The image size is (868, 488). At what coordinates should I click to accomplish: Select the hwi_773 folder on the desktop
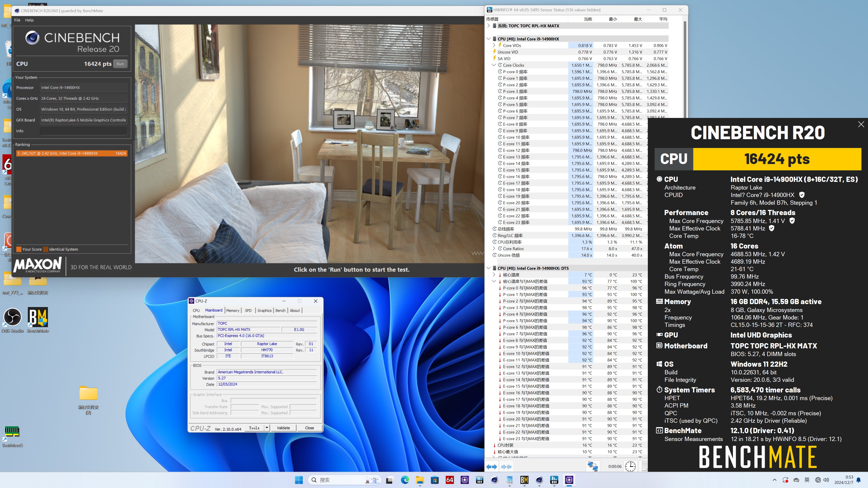(13, 284)
